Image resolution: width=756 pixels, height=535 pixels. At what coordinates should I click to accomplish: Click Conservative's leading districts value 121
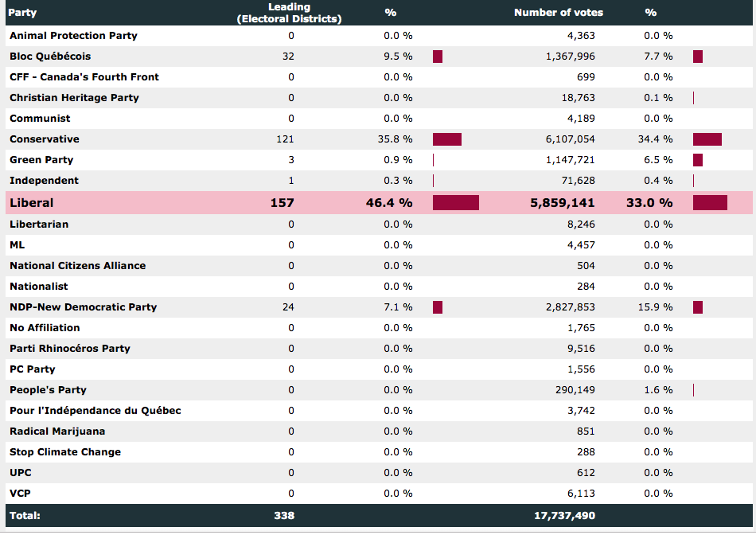[x=285, y=139]
